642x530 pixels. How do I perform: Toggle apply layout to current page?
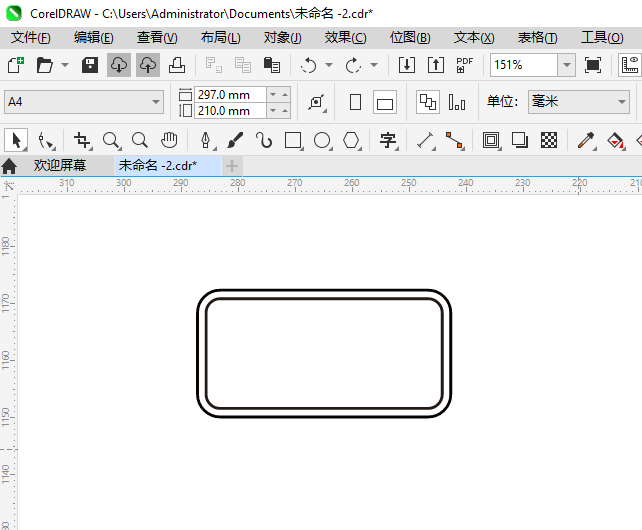[457, 102]
